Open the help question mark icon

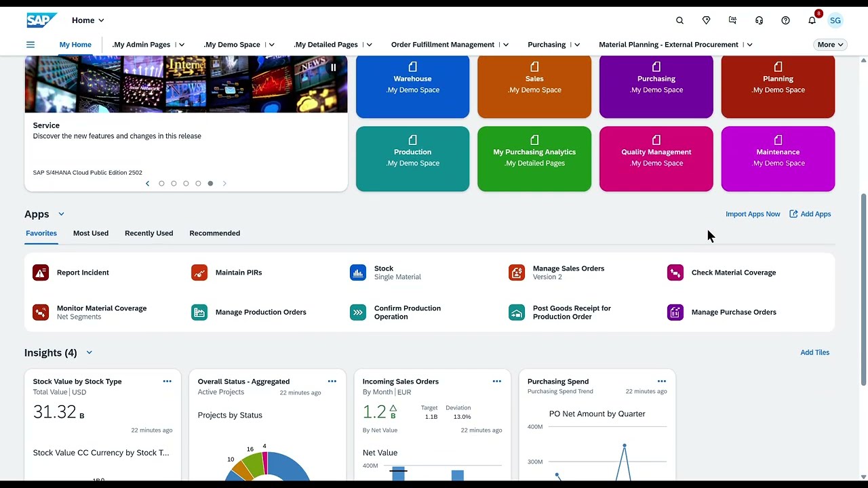click(x=785, y=20)
